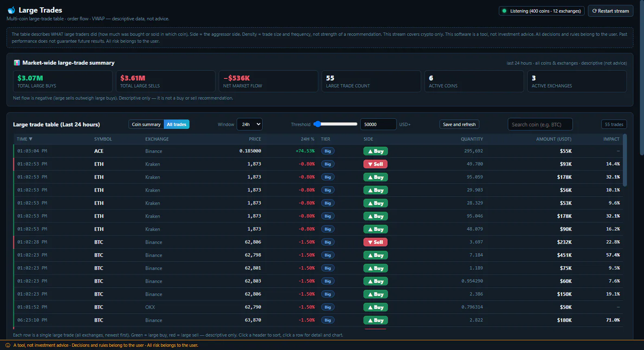Sort by the SIDE column header
The image size is (644, 350).
pyautogui.click(x=368, y=139)
